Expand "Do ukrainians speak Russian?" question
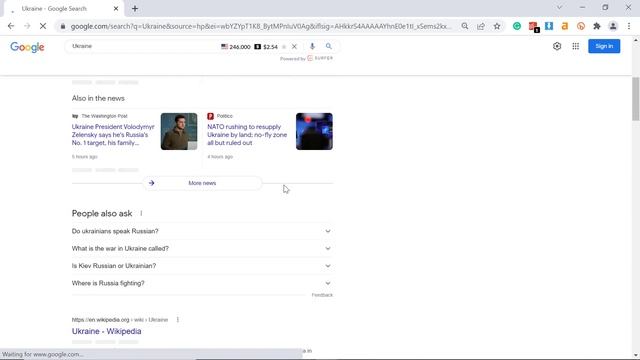Viewport: 640px width, 360px height. (202, 231)
